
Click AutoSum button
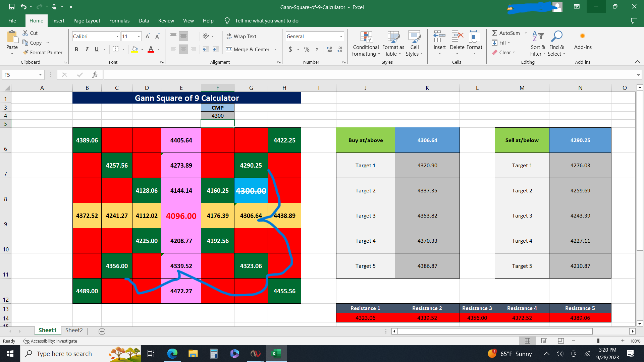[x=506, y=33]
